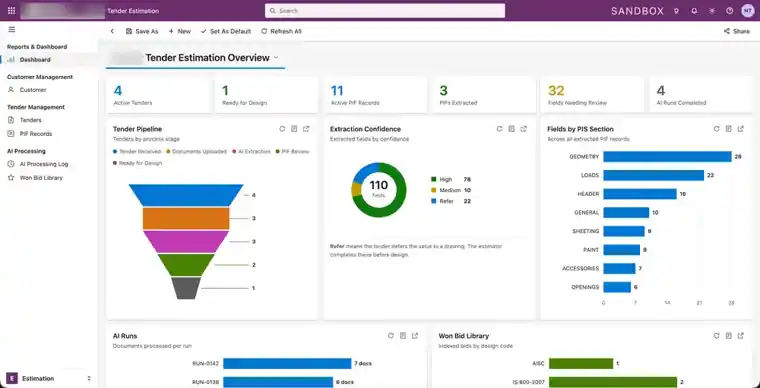Open the NT user avatar menu

[x=748, y=11]
